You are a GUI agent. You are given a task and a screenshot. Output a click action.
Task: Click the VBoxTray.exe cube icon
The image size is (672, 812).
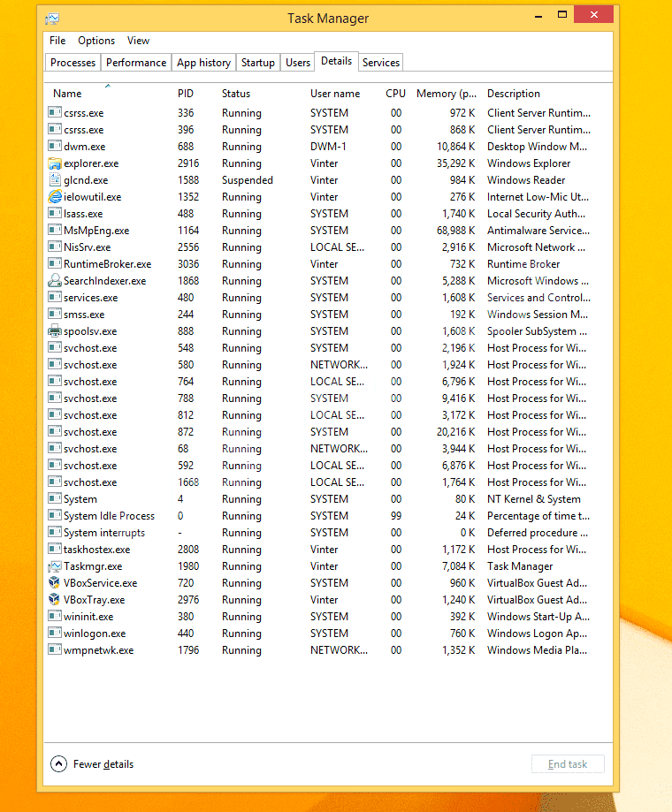[x=55, y=600]
